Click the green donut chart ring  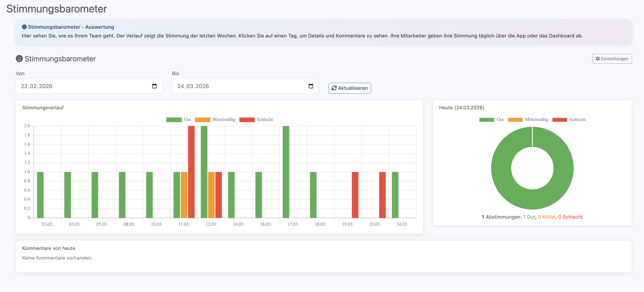click(501, 168)
